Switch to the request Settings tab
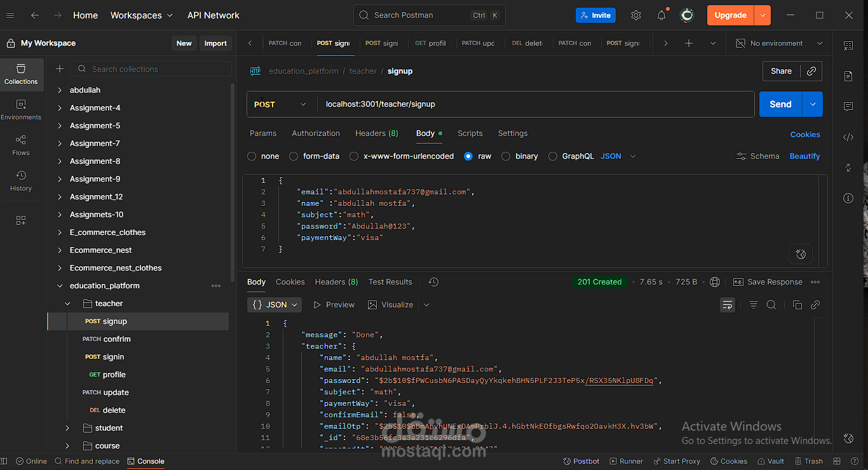The width and height of the screenshot is (868, 470). click(513, 133)
